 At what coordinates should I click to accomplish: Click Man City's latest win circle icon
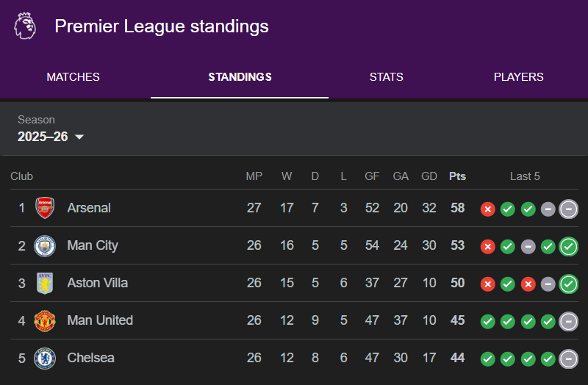pyautogui.click(x=568, y=246)
